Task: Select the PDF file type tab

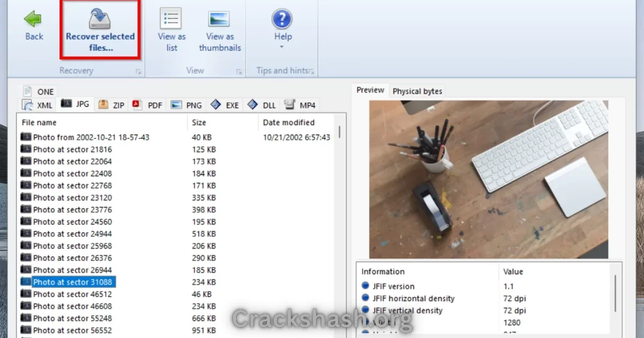Action: (148, 105)
